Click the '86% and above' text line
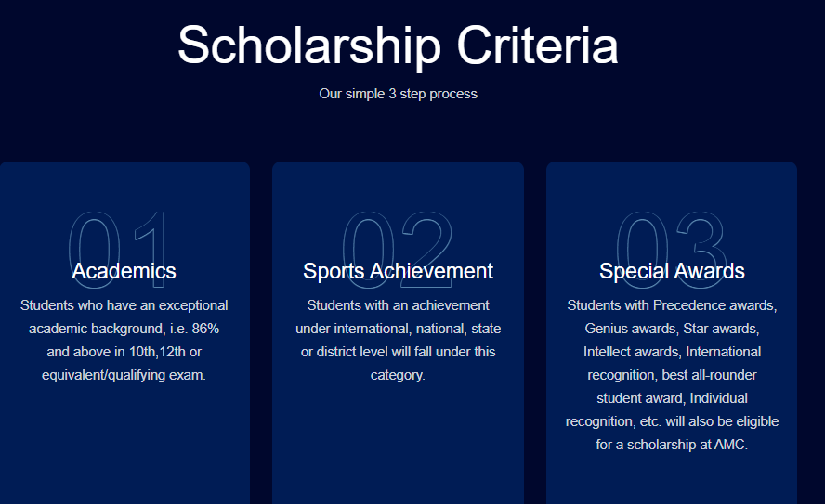The width and height of the screenshot is (825, 504). (x=124, y=329)
